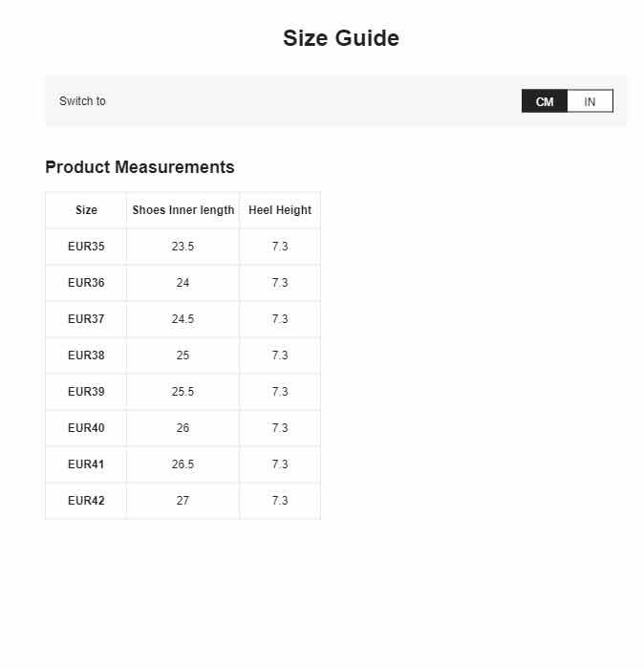This screenshot has width=644, height=669.
Task: Click the 25.5 inner length value
Action: click(x=182, y=391)
